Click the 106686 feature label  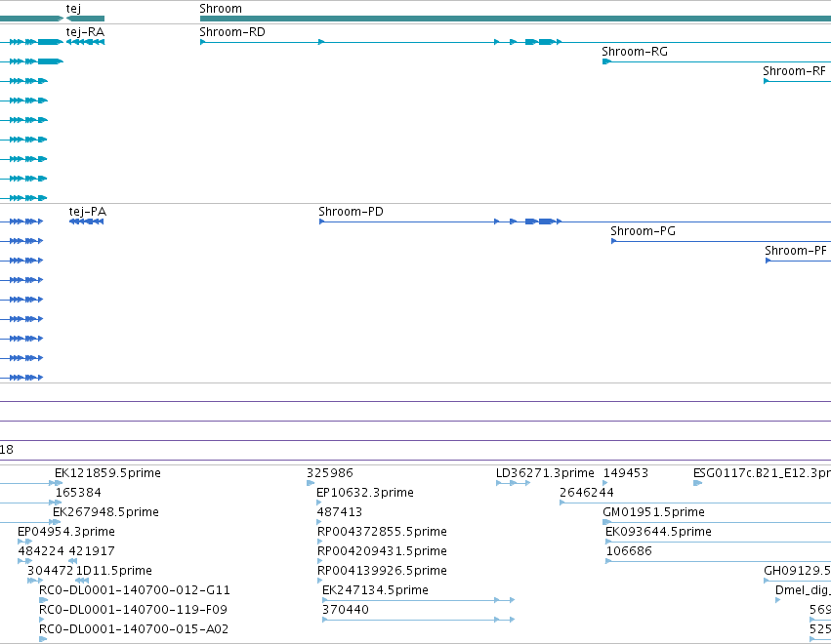point(629,551)
